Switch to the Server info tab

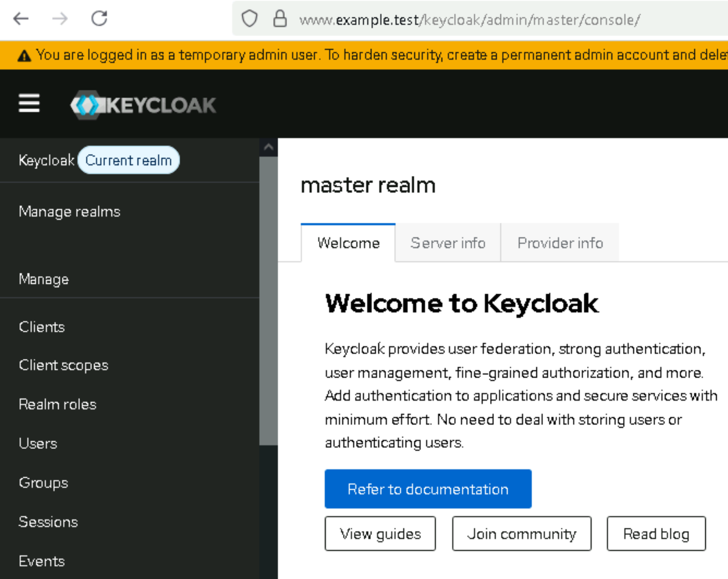coord(448,243)
